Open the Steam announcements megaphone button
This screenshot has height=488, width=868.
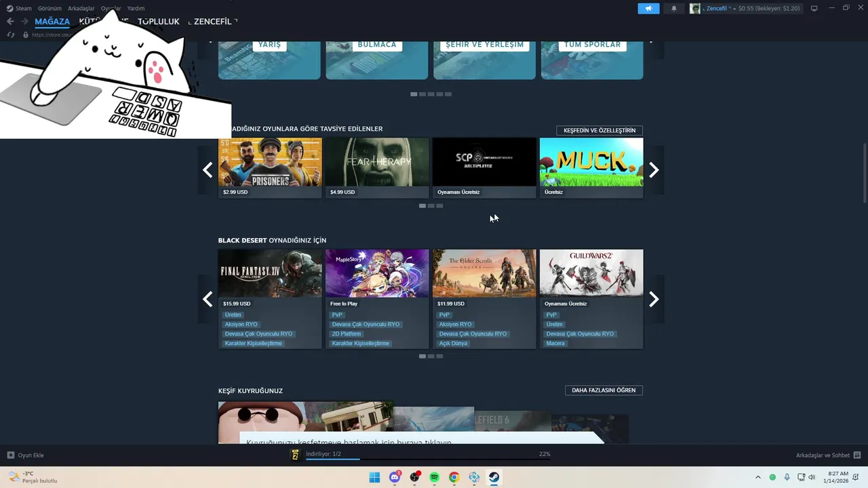[648, 8]
